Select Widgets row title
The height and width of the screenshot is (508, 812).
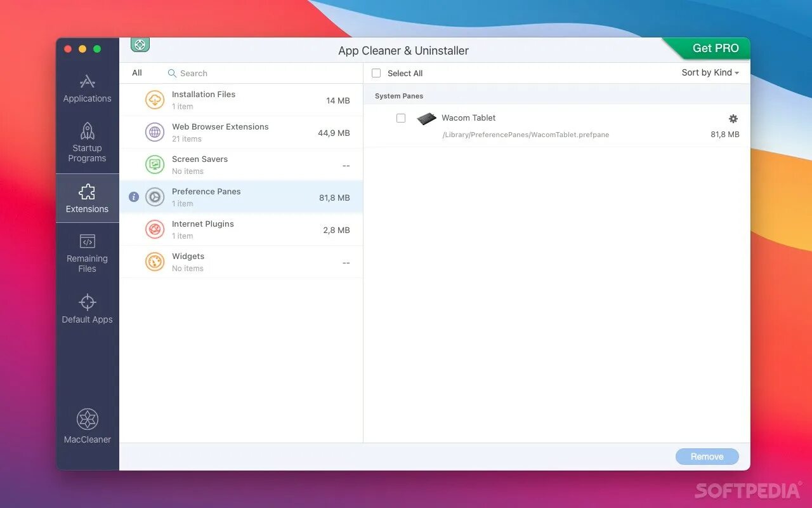coord(188,257)
